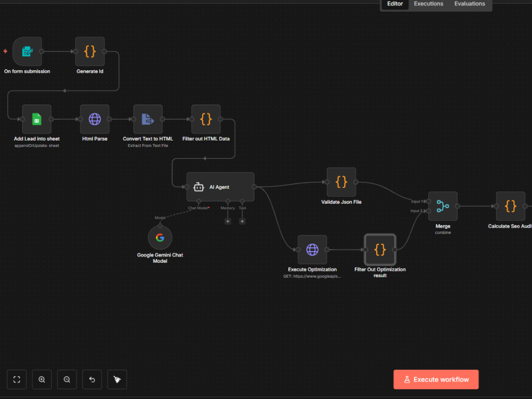Open Filter Out Optimization result node
The width and height of the screenshot is (532, 399).
pos(380,250)
